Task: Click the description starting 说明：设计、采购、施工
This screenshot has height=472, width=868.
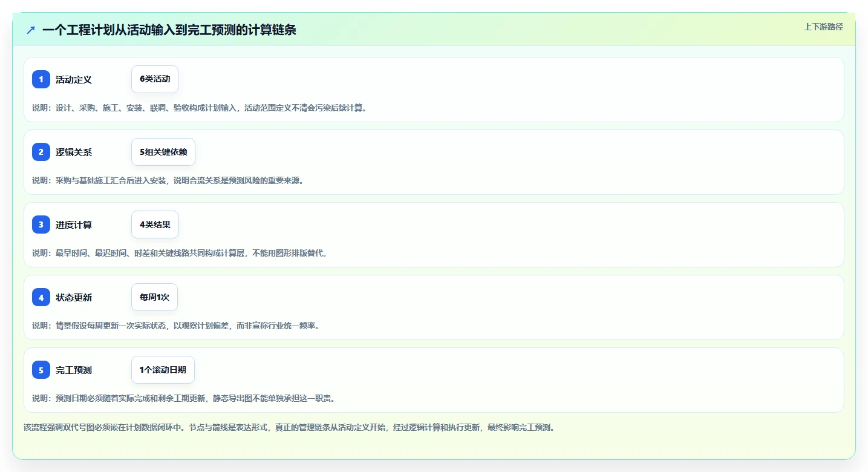Action: pos(200,108)
